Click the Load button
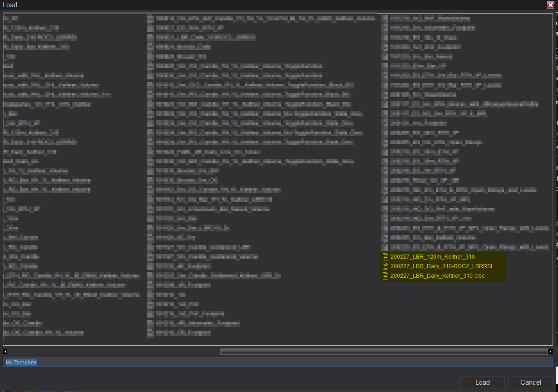The width and height of the screenshot is (558, 392). click(482, 382)
